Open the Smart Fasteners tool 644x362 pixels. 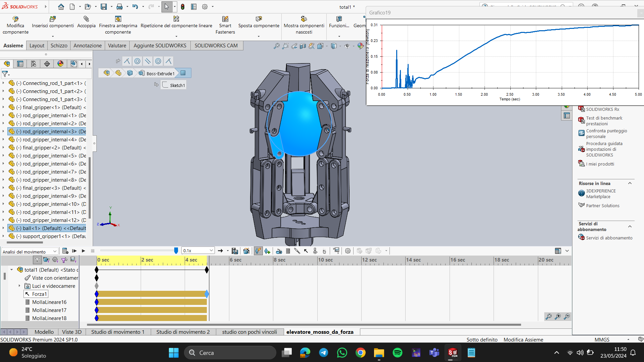pyautogui.click(x=225, y=25)
